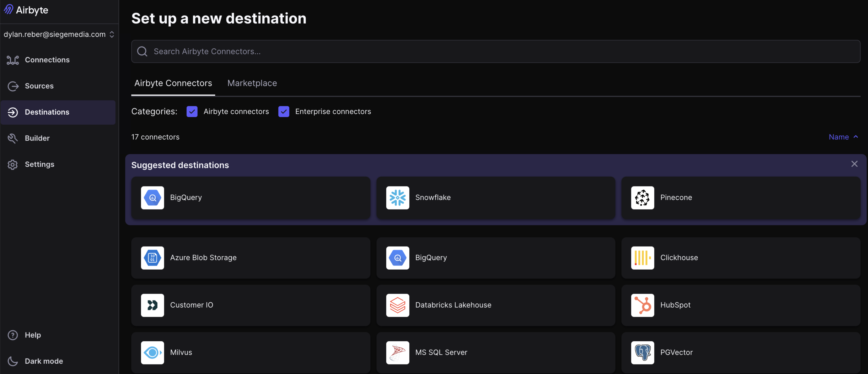
Task: Open the Builder tool from sidebar
Action: pos(13,138)
